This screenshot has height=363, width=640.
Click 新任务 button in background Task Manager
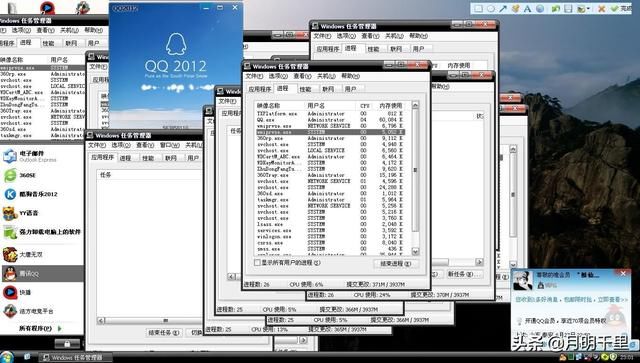pyautogui.click(x=463, y=274)
